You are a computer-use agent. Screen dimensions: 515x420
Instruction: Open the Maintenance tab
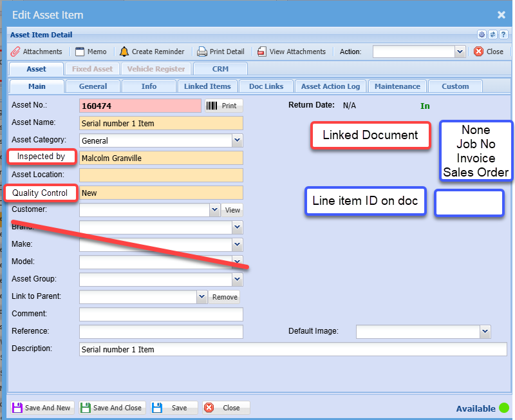tap(397, 86)
